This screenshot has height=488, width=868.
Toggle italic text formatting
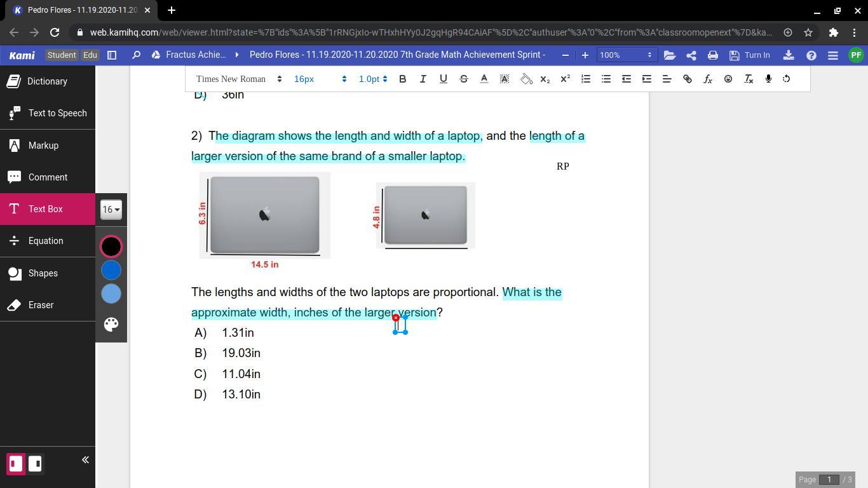coord(423,79)
